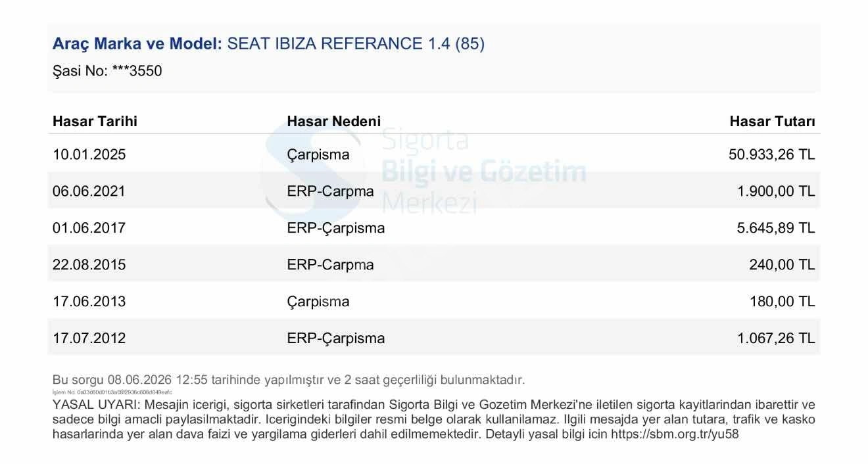Click the 17.06.2013 row date
Image resolution: width=868 pixels, height=464 pixels.
pos(89,302)
